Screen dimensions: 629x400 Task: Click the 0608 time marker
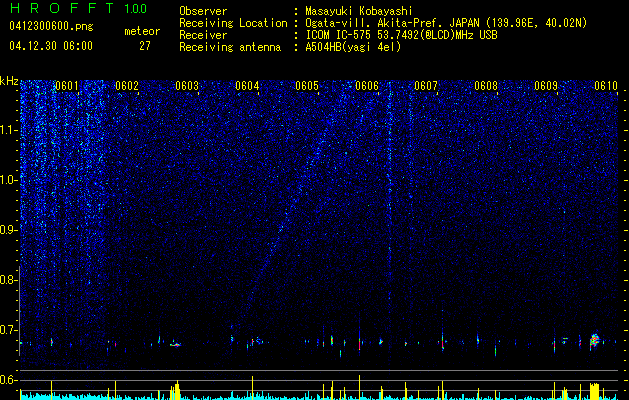(x=486, y=86)
